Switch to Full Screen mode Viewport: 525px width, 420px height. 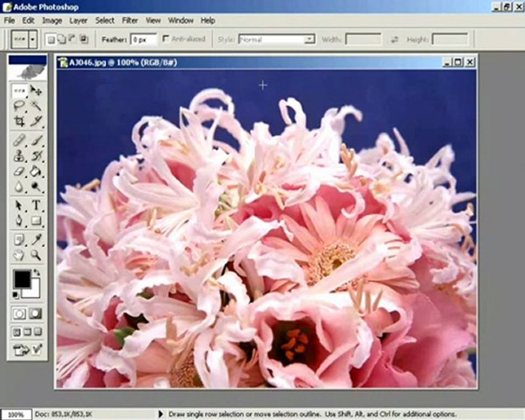tap(38, 332)
